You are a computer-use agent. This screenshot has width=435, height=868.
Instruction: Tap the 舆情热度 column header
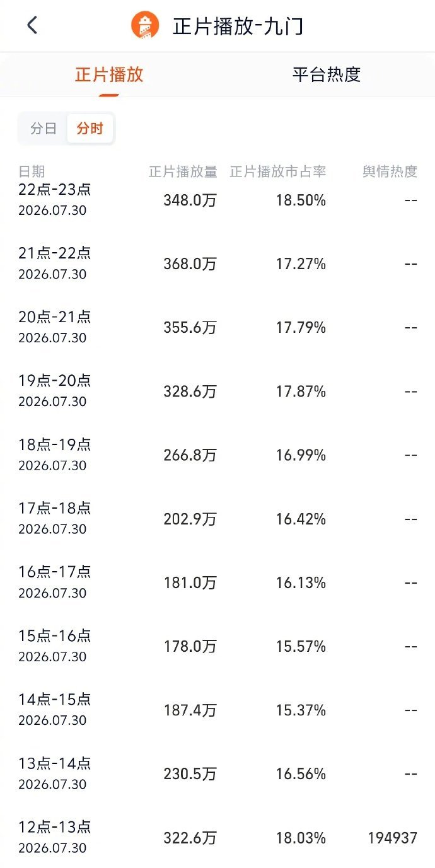point(390,171)
